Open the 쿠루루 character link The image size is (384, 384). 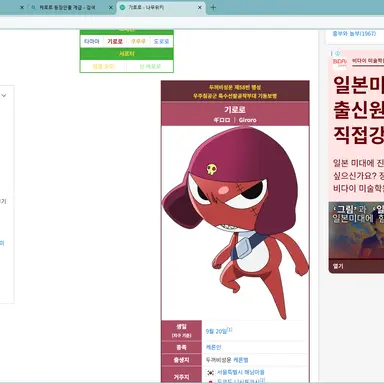[138, 41]
